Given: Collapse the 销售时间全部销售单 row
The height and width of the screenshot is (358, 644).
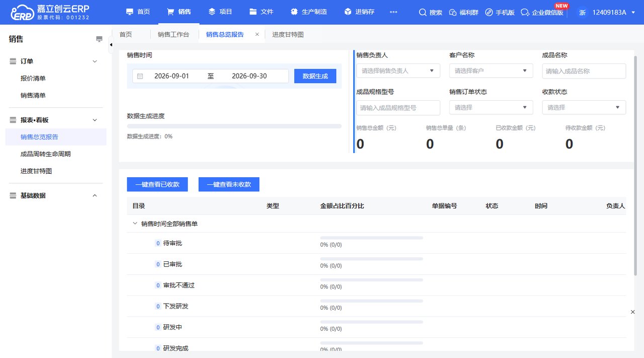Looking at the screenshot, I should (135, 224).
